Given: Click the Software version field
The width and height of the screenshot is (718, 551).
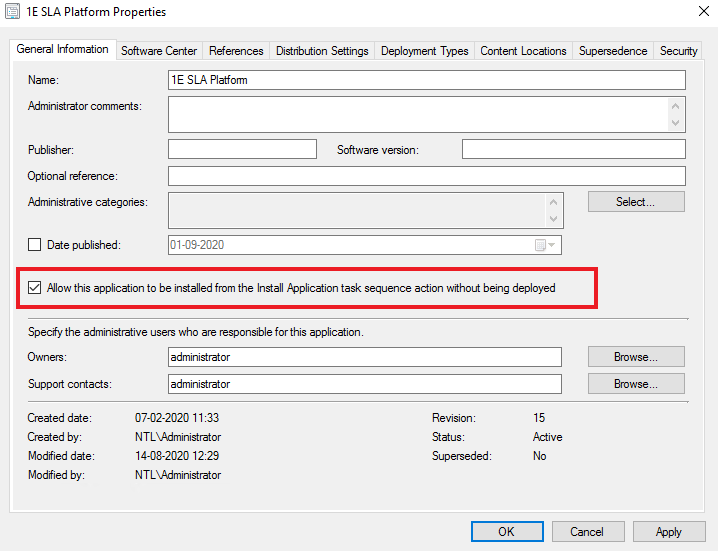Looking at the screenshot, I should tap(573, 150).
